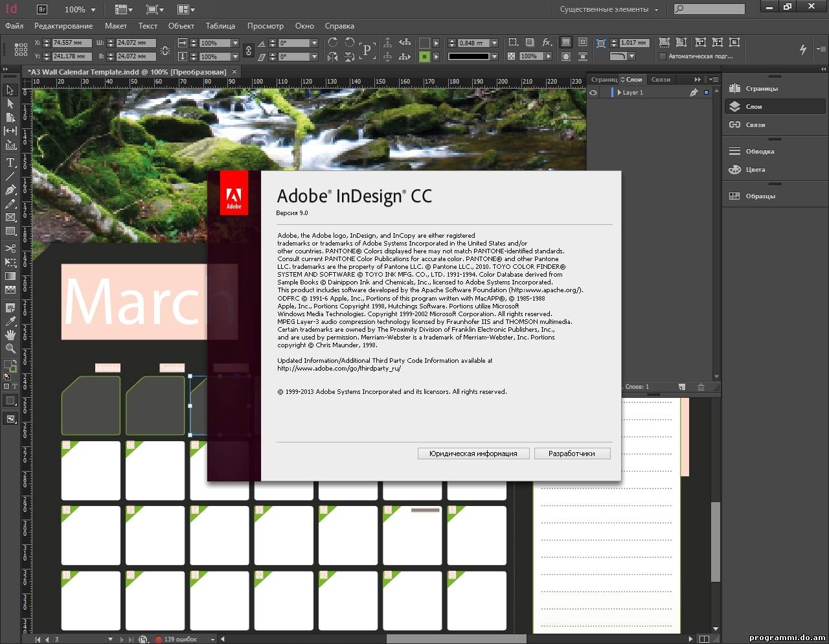The width and height of the screenshot is (829, 644).
Task: Click the Юридическая информация button
Action: coord(473,454)
